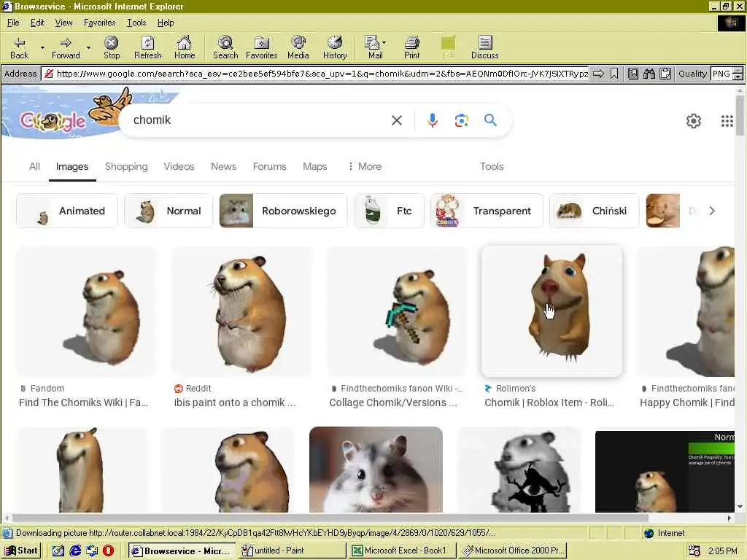Click the Forward navigation button
The image size is (747, 560).
click(66, 47)
